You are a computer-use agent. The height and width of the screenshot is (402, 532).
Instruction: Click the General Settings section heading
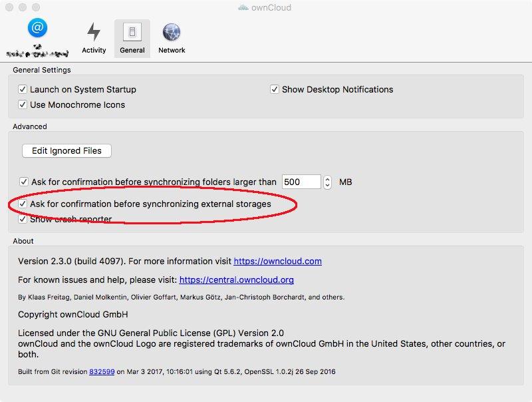point(42,70)
